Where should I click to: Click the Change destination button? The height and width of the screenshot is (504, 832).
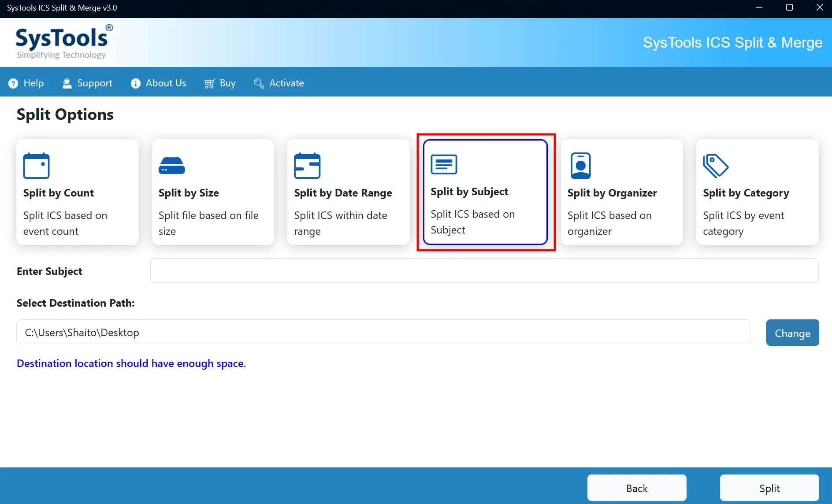click(792, 333)
